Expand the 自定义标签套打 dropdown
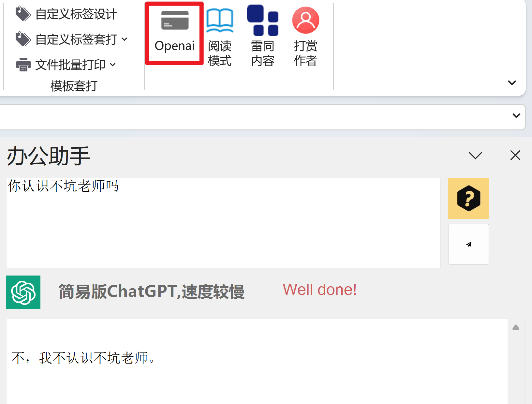 tap(125, 39)
